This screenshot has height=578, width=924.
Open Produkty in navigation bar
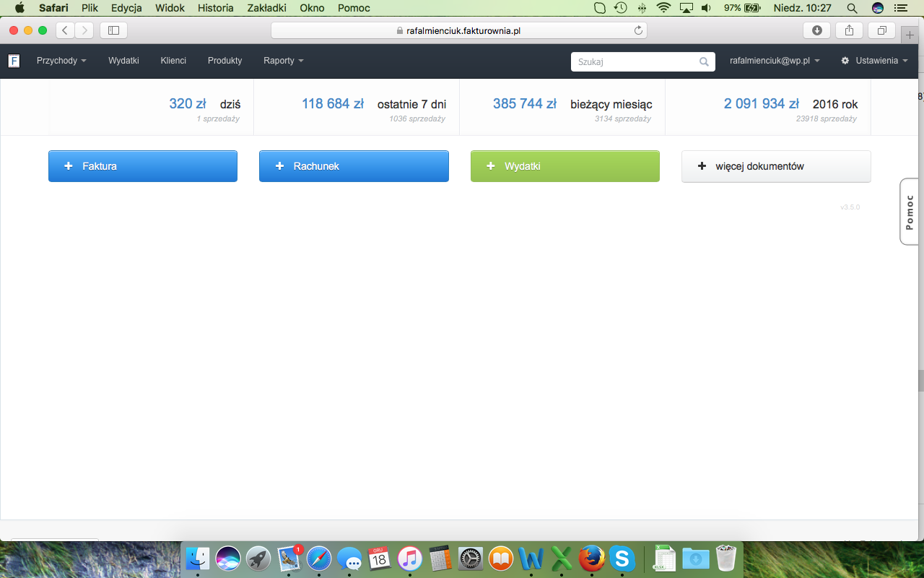225,61
